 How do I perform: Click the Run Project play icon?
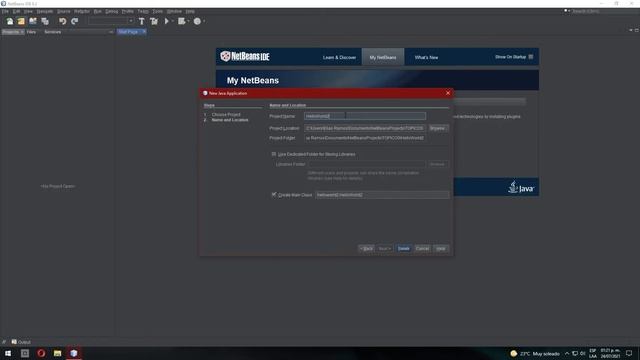point(167,21)
